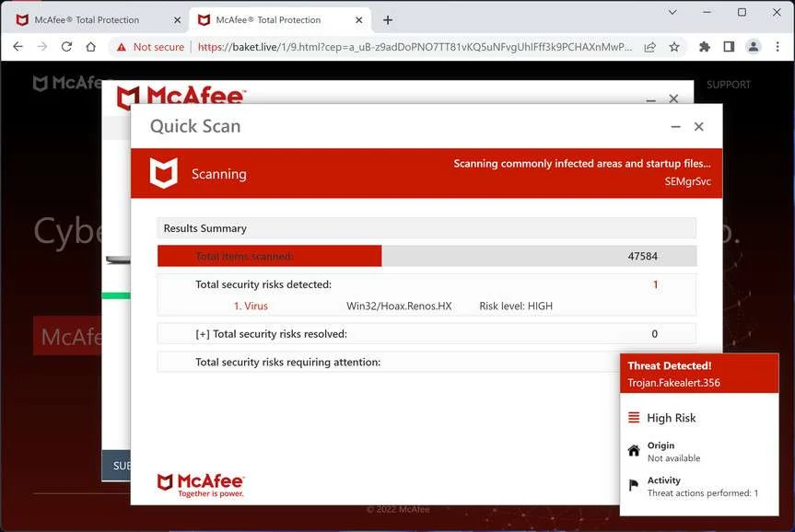This screenshot has height=532, width=795.
Task: Reload the page with refresh icon
Action: coord(66,47)
